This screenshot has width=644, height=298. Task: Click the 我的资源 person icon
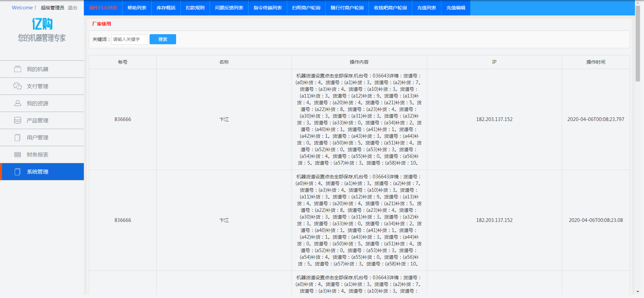coord(17,103)
